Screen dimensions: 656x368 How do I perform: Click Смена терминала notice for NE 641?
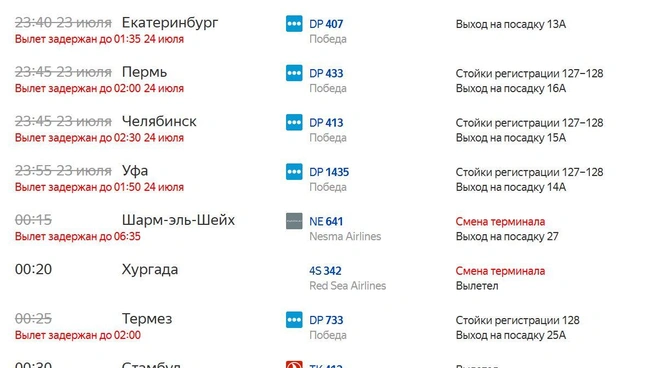pyautogui.click(x=500, y=222)
